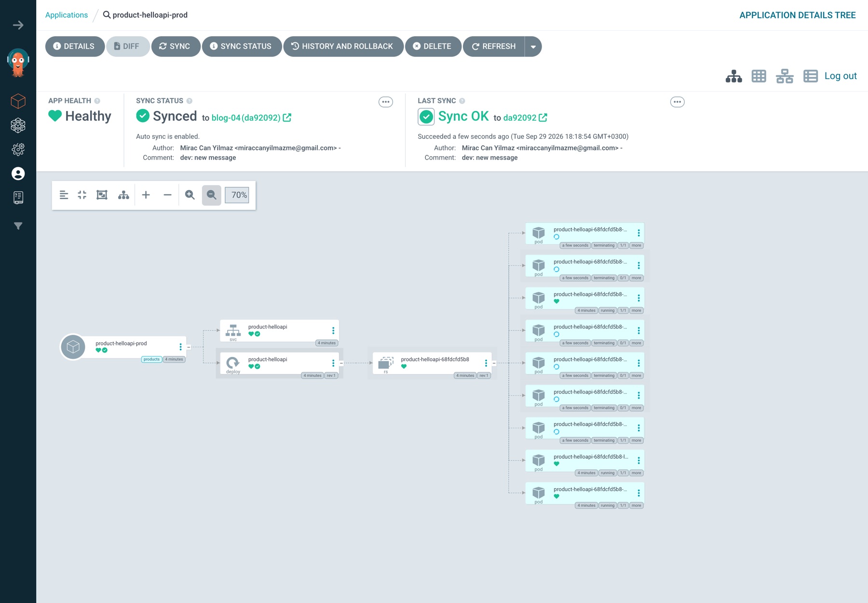Screen dimensions: 868x603
Task: Open product-helloapi-prod node kebab menu
Action: tap(181, 347)
